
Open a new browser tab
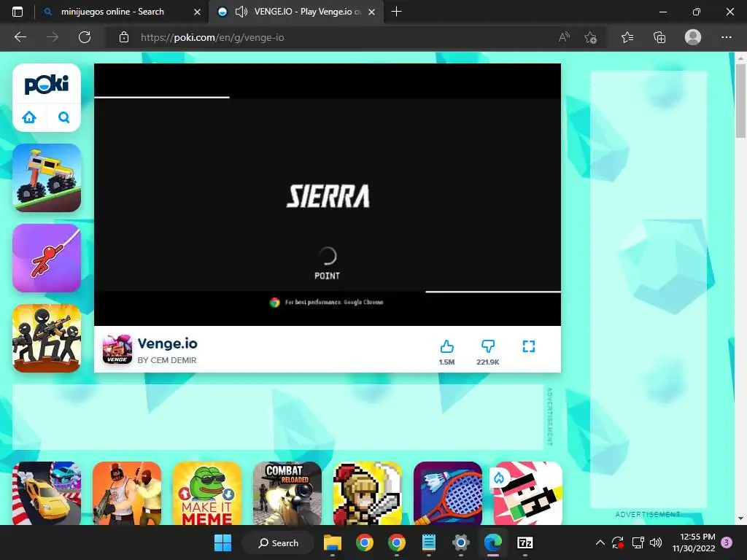[396, 12]
